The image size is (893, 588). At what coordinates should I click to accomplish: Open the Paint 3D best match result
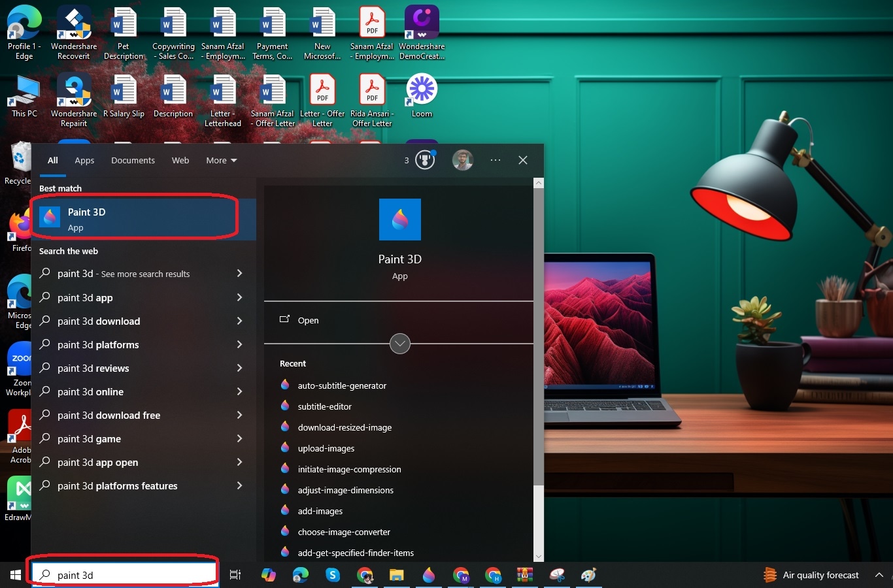pyautogui.click(x=143, y=220)
